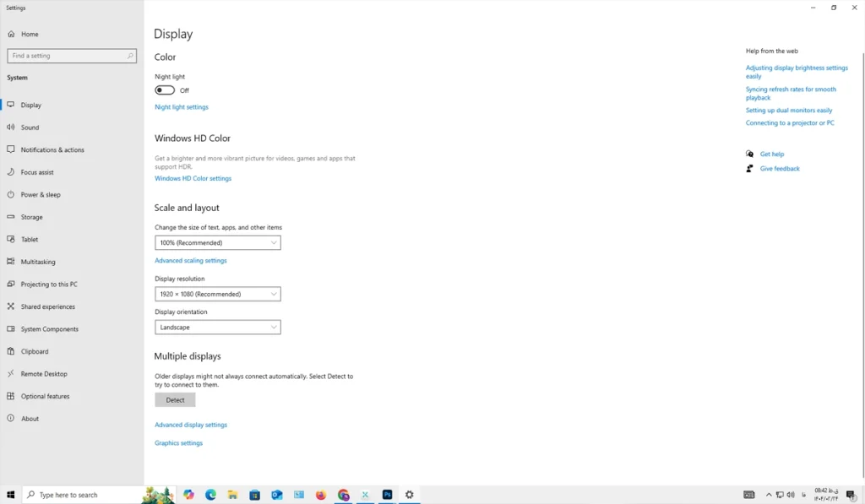The width and height of the screenshot is (865, 504).
Task: Open the Display resolution dropdown
Action: 217,295
